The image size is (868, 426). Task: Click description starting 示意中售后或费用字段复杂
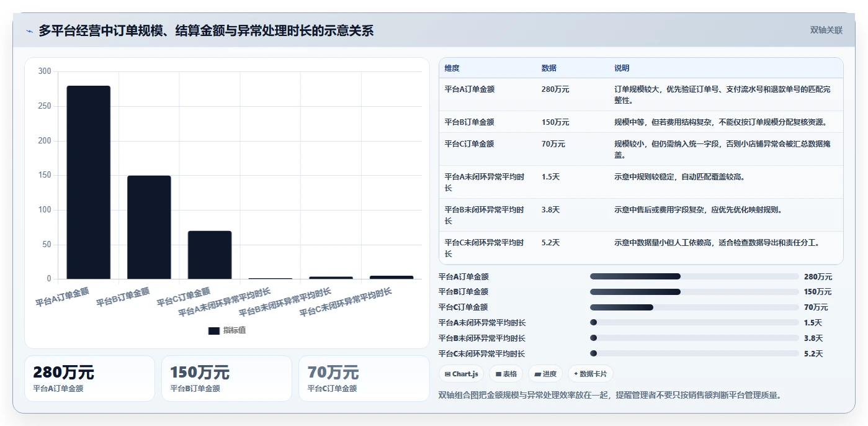tap(698, 210)
